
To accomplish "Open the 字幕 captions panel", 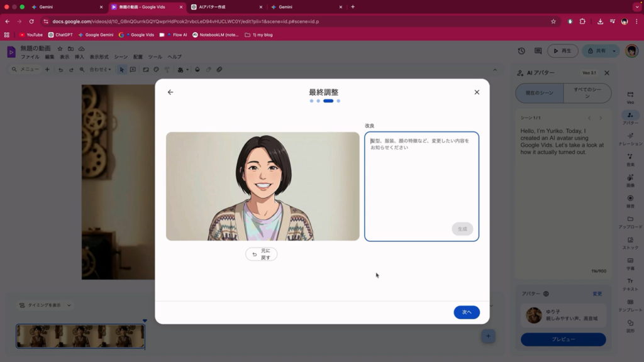I will (630, 263).
